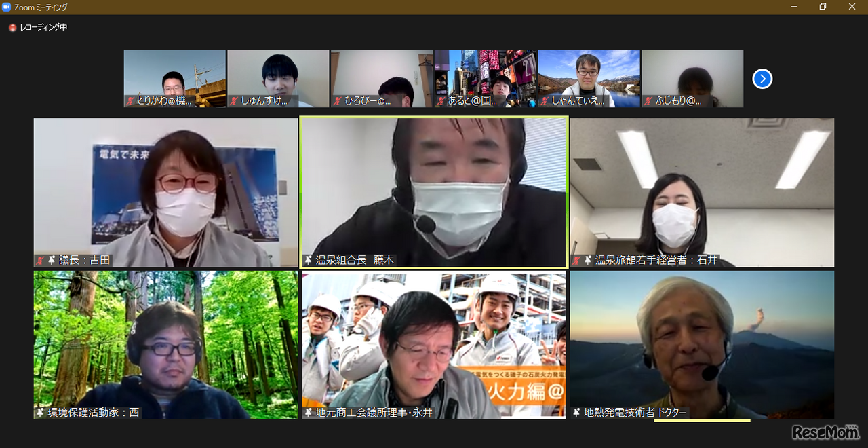Click muted mic icon beside 温泉旅館若手経営者：石井
Image resolution: width=868 pixels, height=448 pixels.
coord(576,260)
